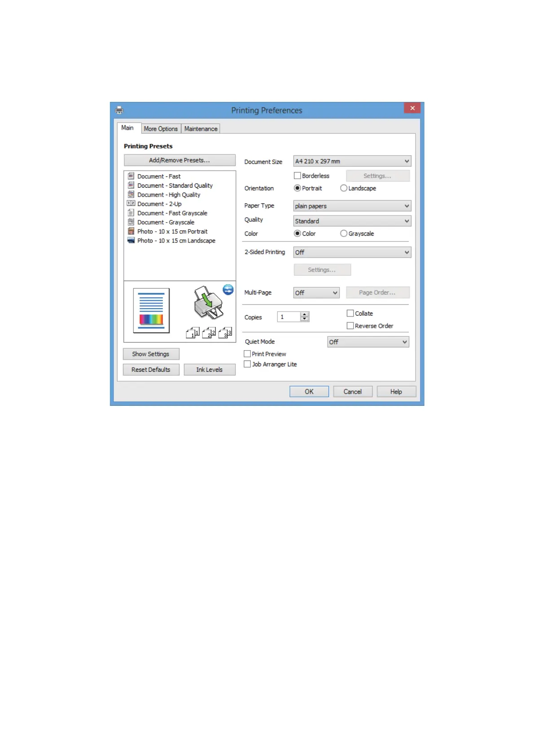Image resolution: width=534 pixels, height=756 pixels.
Task: Click the Borderless Settings button
Action: [377, 176]
